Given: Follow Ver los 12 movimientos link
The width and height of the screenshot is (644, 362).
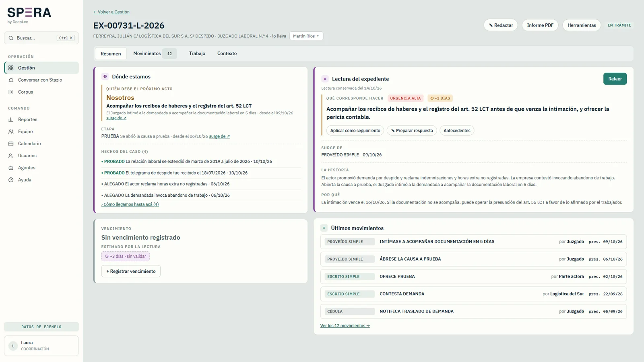Looking at the screenshot, I should coord(345,326).
